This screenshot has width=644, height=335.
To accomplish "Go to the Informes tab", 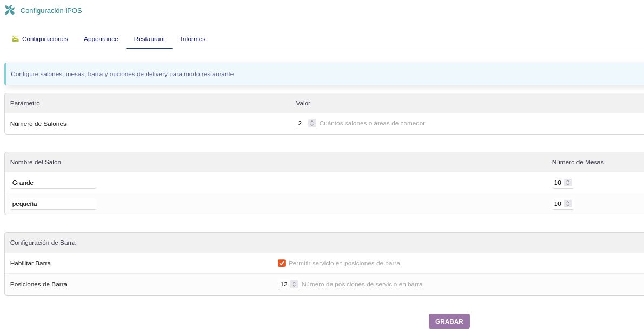I will click(x=193, y=39).
